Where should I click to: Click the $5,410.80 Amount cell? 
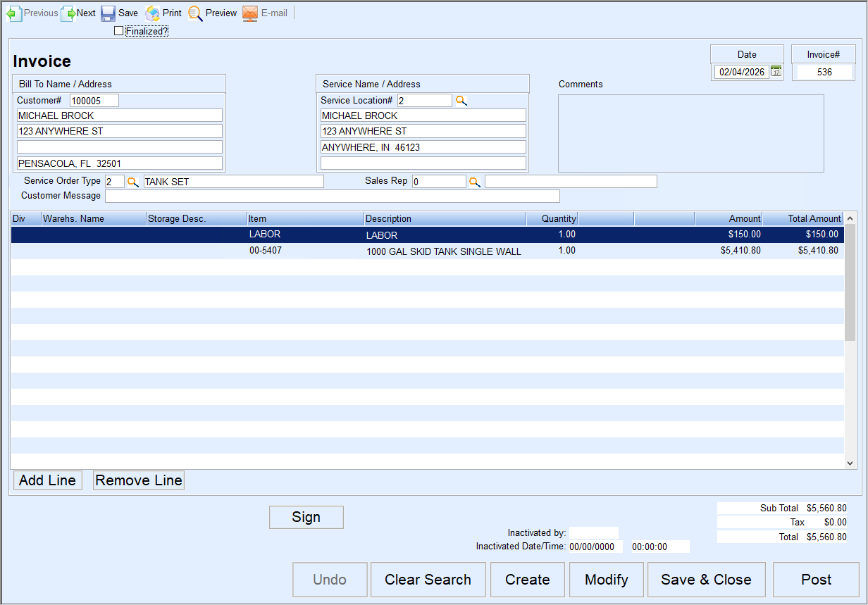[x=740, y=251]
